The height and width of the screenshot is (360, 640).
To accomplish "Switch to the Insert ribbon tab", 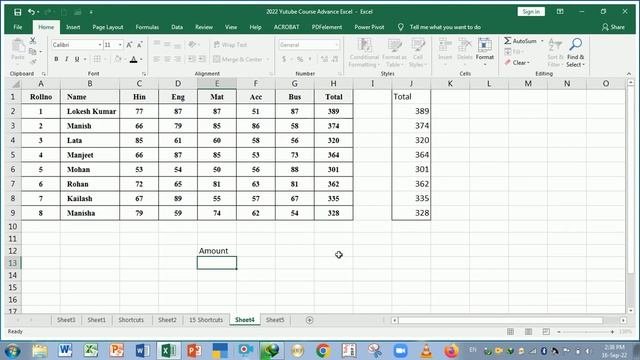I will click(73, 27).
